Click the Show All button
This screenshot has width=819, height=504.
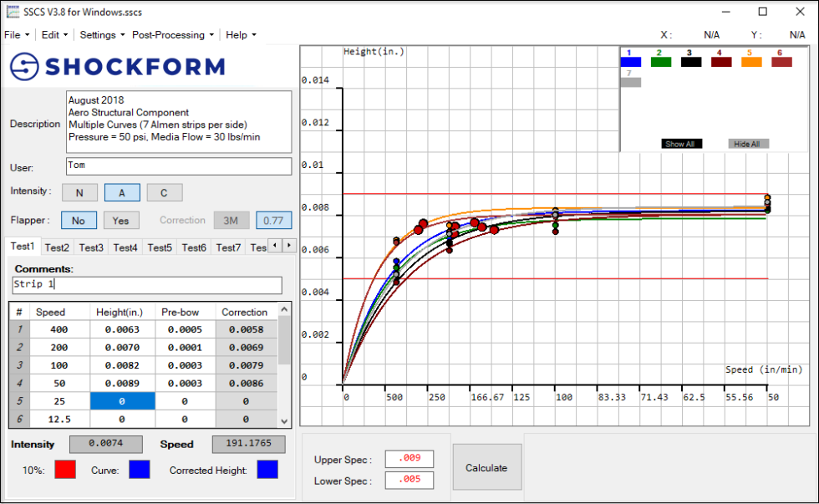681,143
